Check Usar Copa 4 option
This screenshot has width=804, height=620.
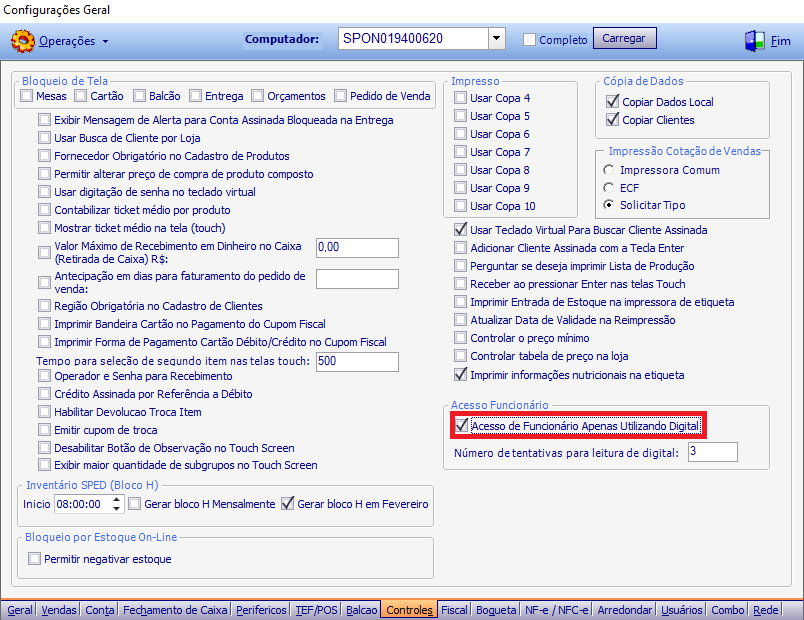(x=460, y=98)
